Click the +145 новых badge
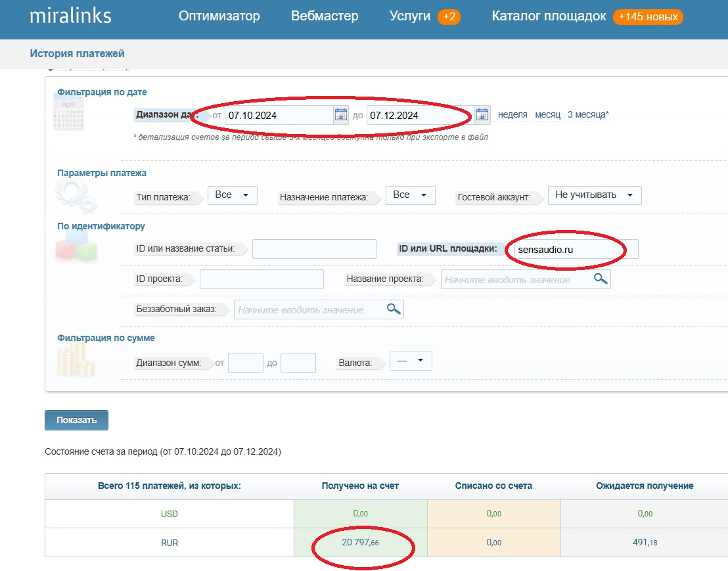728x571 pixels. [x=648, y=16]
